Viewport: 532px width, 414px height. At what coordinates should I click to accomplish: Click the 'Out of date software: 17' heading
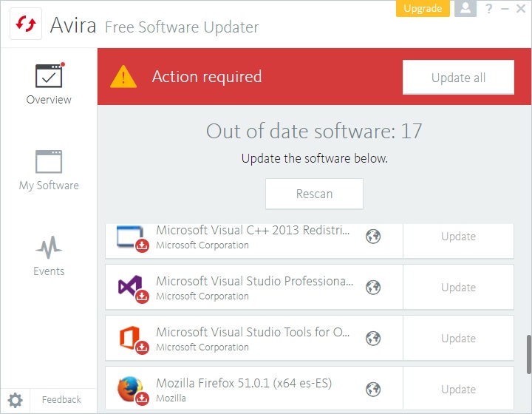click(314, 131)
